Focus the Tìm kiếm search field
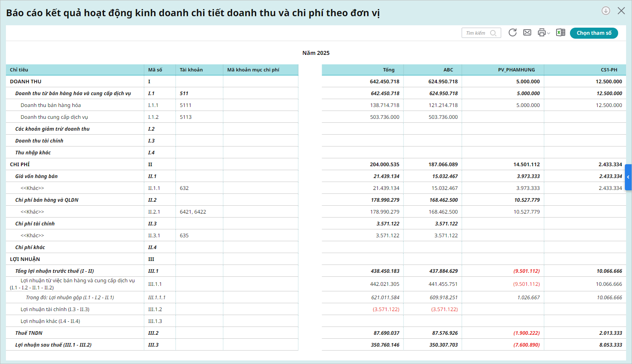The image size is (632, 364). point(476,33)
